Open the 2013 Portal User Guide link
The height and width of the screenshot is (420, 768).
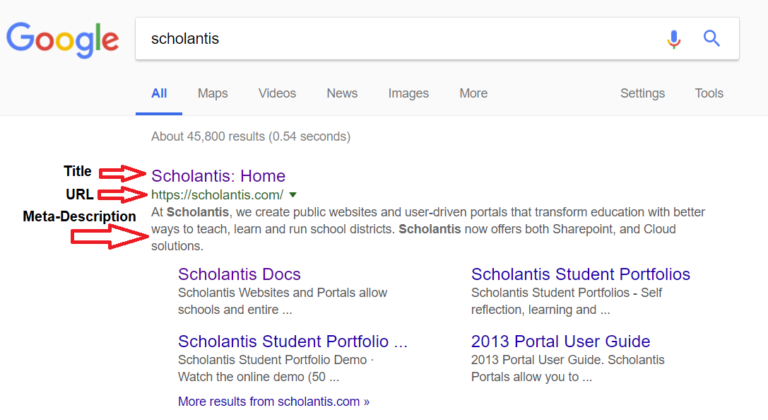560,341
